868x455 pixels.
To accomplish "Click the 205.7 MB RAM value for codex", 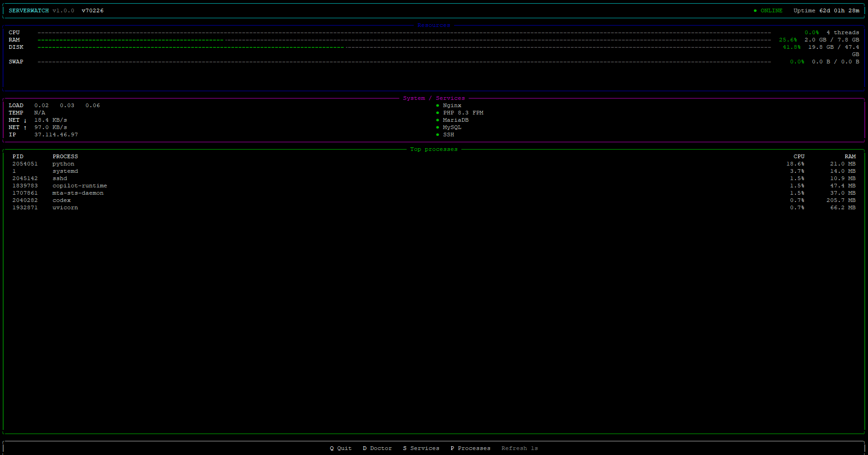I will [841, 200].
